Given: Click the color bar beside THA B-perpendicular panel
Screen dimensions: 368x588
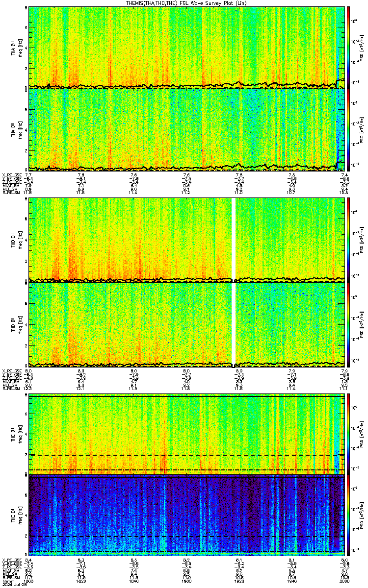Looking at the screenshot, I should [348, 47].
